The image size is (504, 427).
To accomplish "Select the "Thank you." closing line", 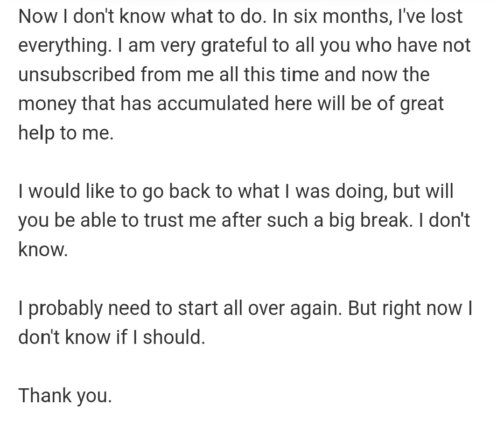I will [x=65, y=395].
